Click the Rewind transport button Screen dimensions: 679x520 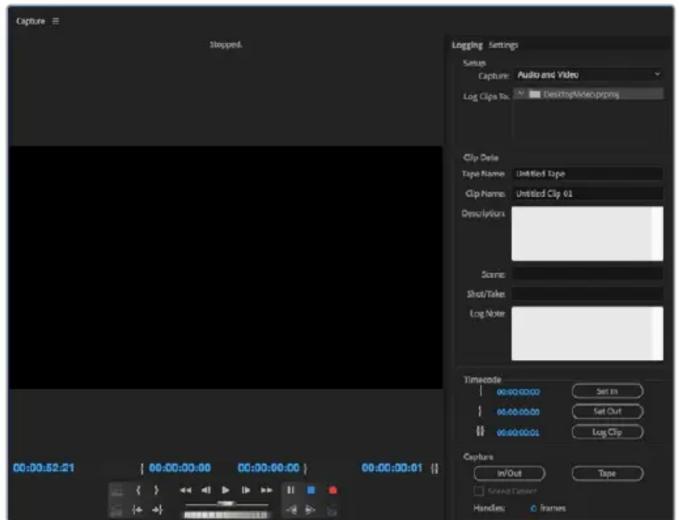point(185,490)
